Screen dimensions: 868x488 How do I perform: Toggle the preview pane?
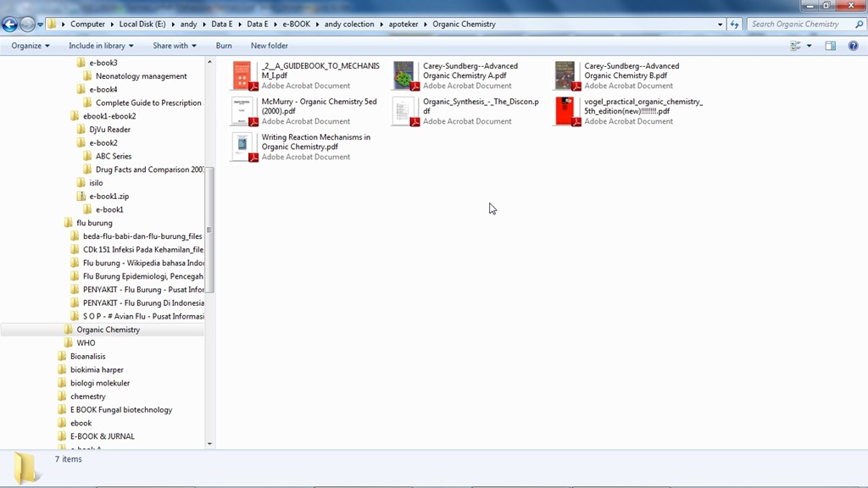click(831, 46)
